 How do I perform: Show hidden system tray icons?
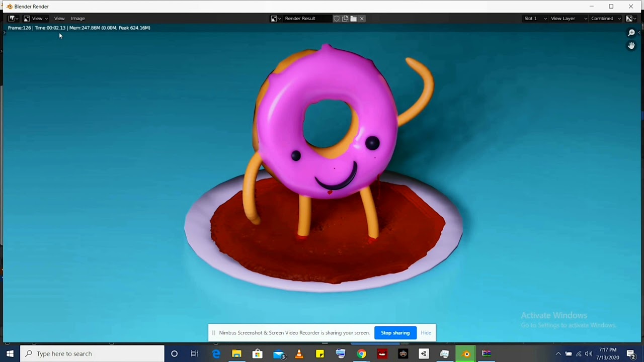558,353
